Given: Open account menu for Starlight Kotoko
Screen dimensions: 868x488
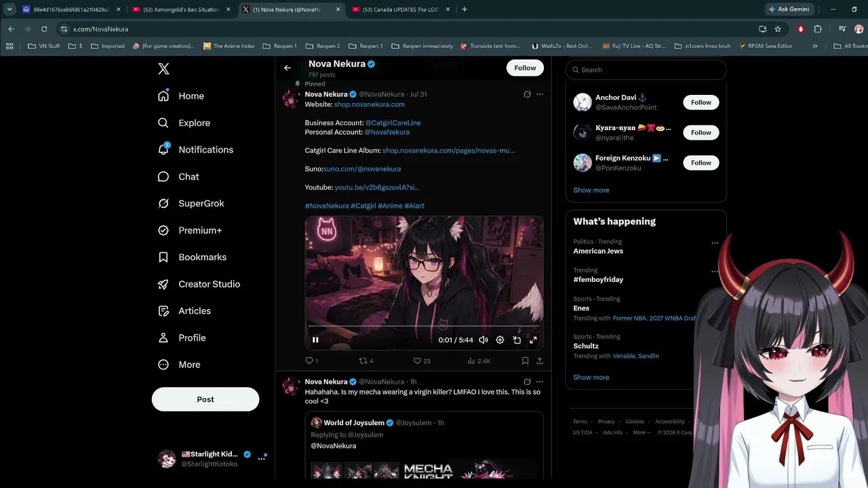Looking at the screenshot, I should pyautogui.click(x=211, y=459).
